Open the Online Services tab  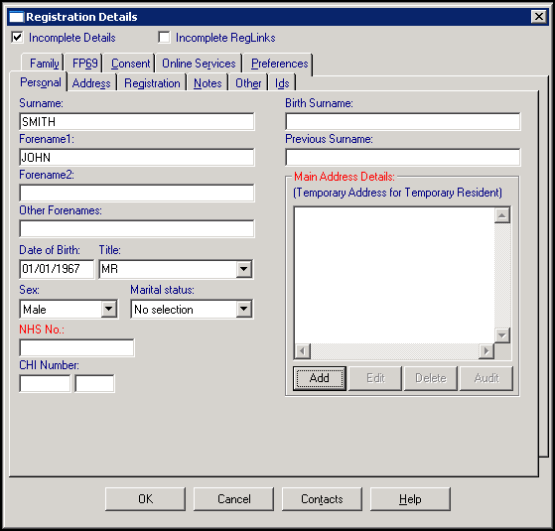tap(199, 64)
